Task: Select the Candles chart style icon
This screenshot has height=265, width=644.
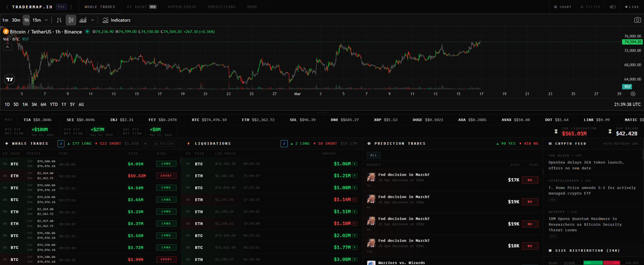Action: [x=71, y=20]
